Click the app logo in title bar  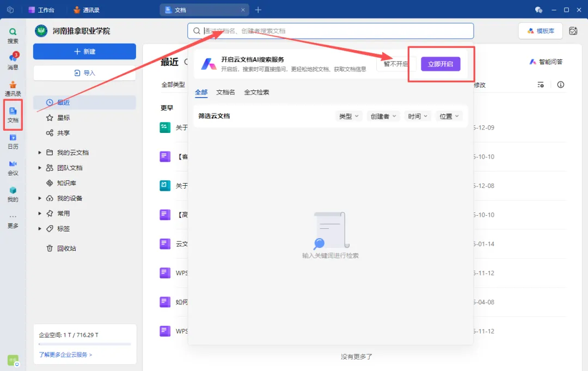click(10, 10)
